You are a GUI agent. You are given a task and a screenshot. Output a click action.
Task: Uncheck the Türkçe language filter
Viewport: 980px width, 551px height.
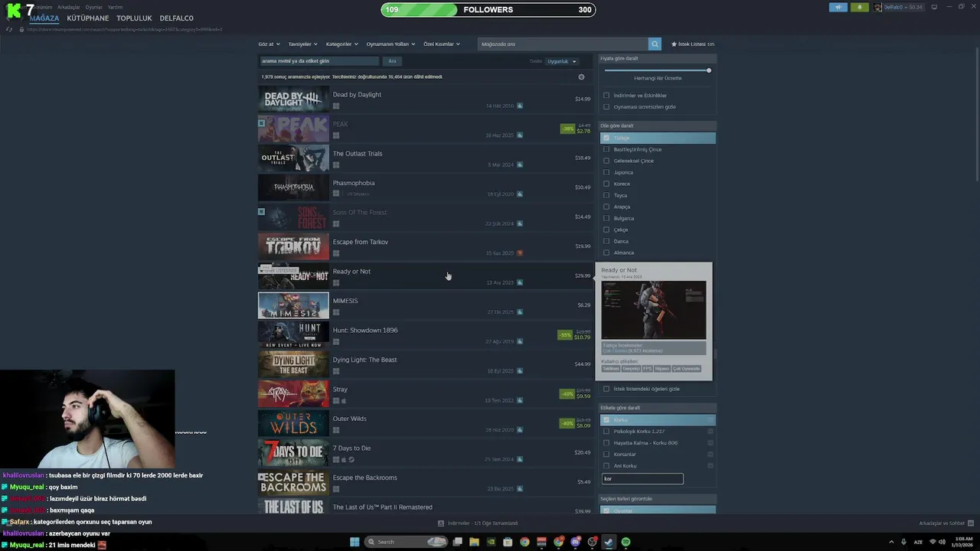point(606,138)
